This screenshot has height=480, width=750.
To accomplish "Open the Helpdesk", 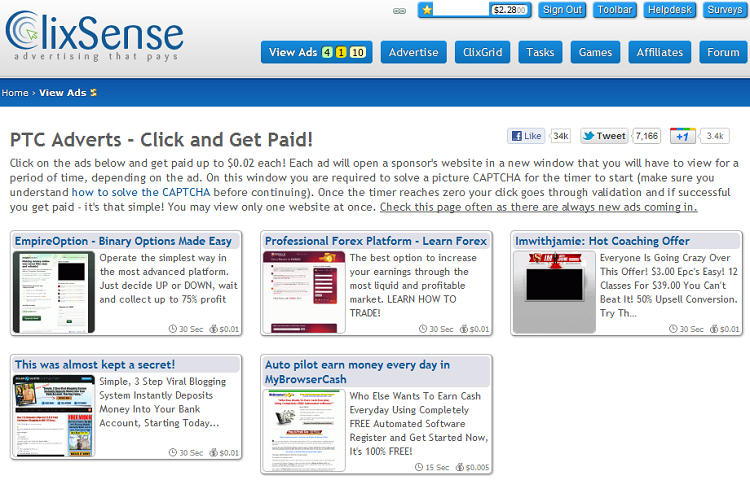I will point(670,10).
